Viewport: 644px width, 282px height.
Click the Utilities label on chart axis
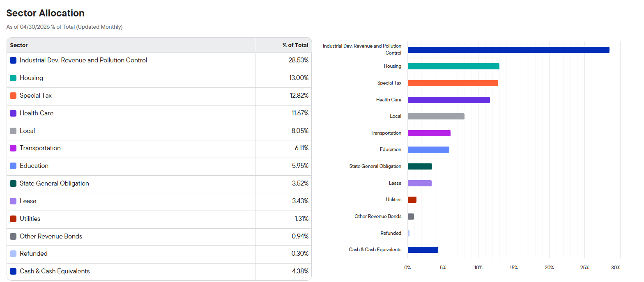click(393, 199)
